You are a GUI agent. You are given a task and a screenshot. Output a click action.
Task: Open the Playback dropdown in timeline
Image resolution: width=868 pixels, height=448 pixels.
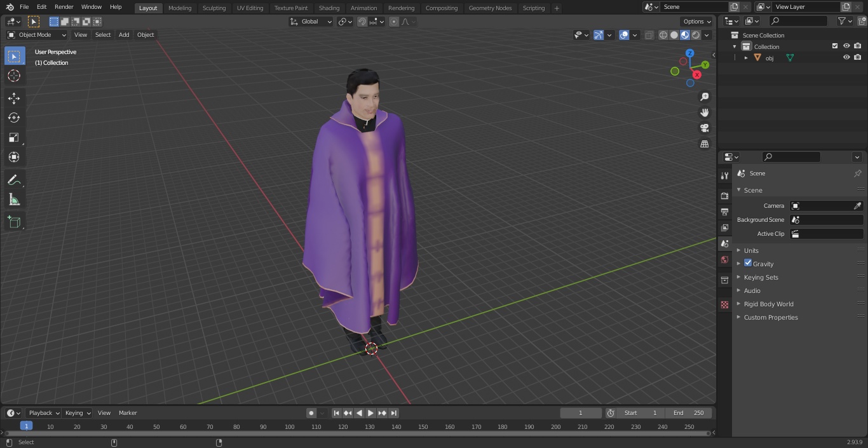tap(44, 412)
